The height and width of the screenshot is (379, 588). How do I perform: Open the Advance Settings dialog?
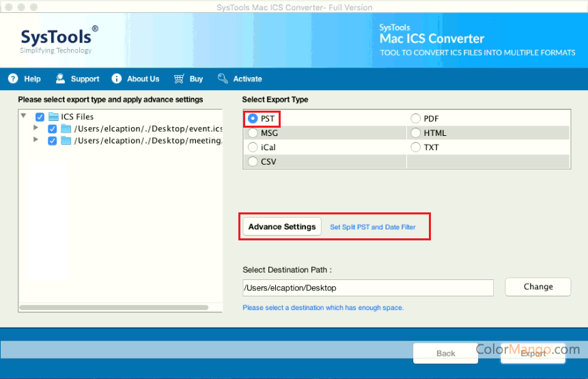coord(282,227)
